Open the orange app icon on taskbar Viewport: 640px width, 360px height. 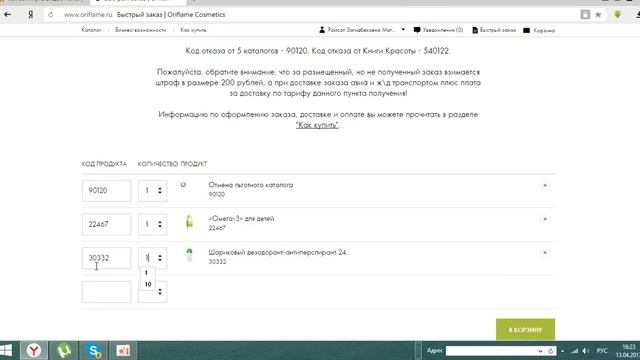[123, 351]
